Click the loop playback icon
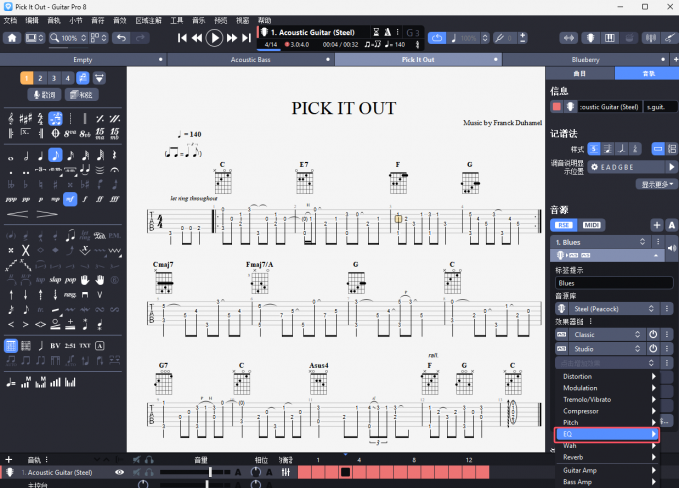Screen dimensions: 679x488 pyautogui.click(x=438, y=38)
